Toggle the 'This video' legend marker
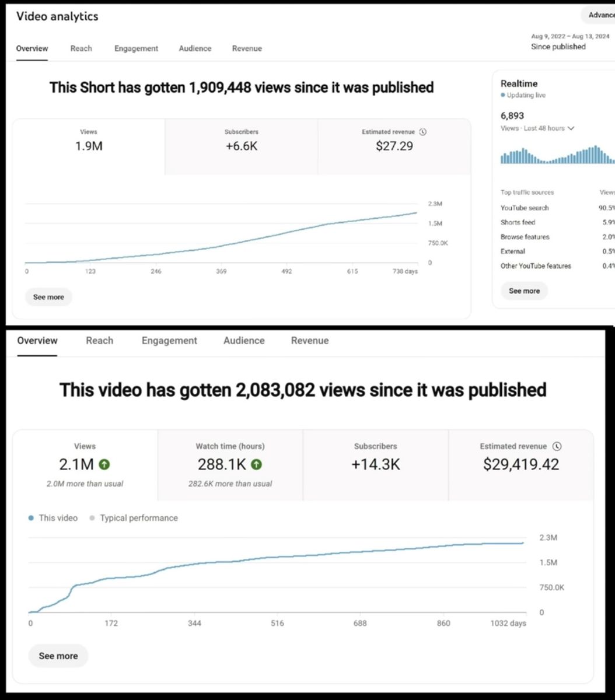Screen dimensions: 615x700 click(x=31, y=518)
